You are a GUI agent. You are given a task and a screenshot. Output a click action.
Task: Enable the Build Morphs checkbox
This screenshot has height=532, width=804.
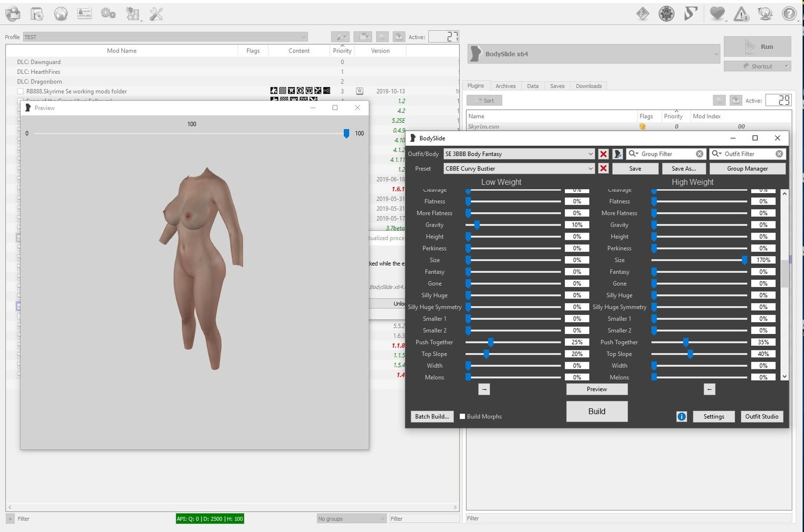tap(462, 417)
